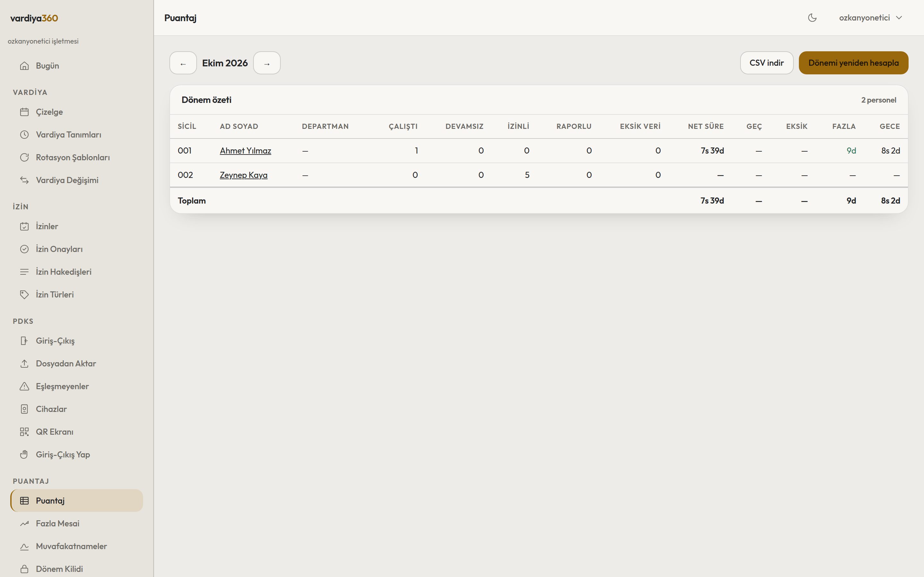Screen dimensions: 924x577
Task: Open the QR Ekranı QR code icon
Action: (x=24, y=431)
